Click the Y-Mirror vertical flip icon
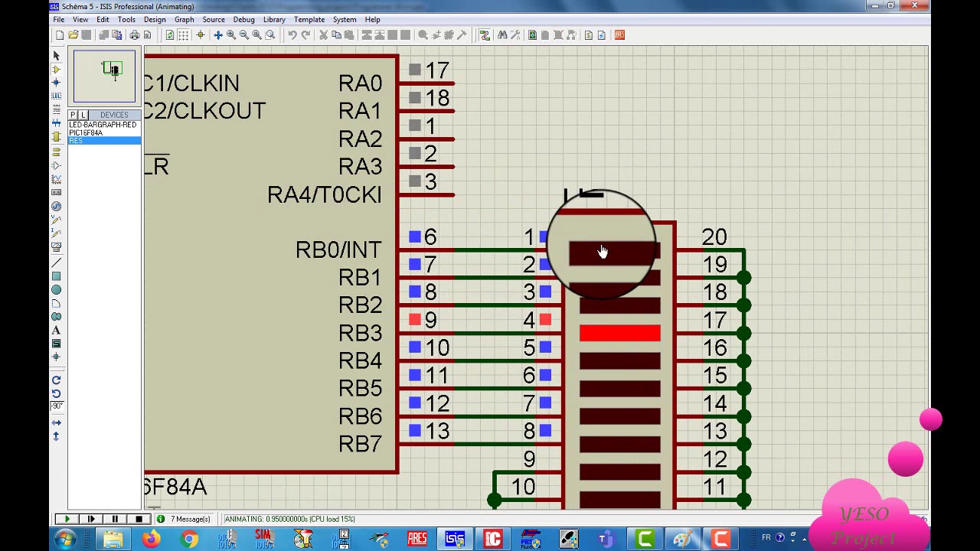 tap(56, 436)
